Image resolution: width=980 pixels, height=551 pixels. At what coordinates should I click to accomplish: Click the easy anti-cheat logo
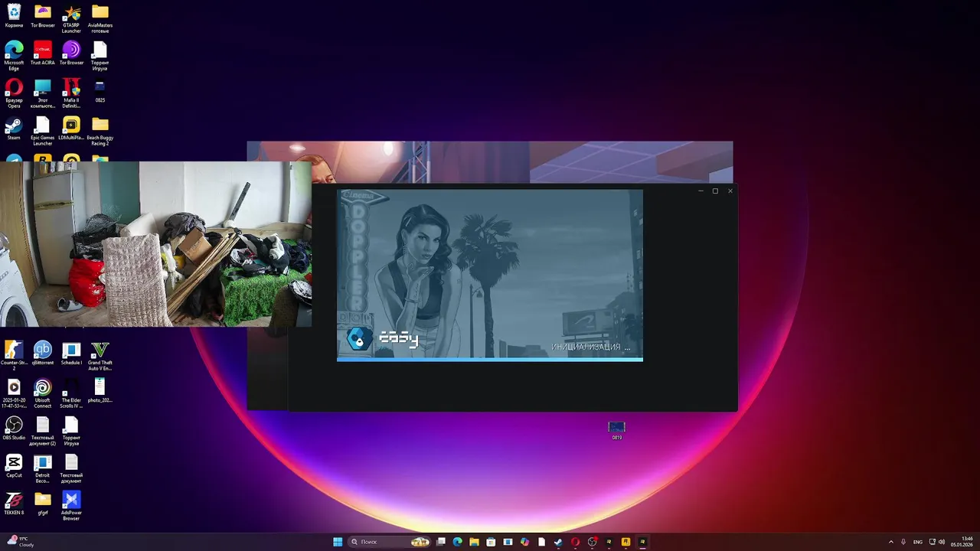pos(383,338)
